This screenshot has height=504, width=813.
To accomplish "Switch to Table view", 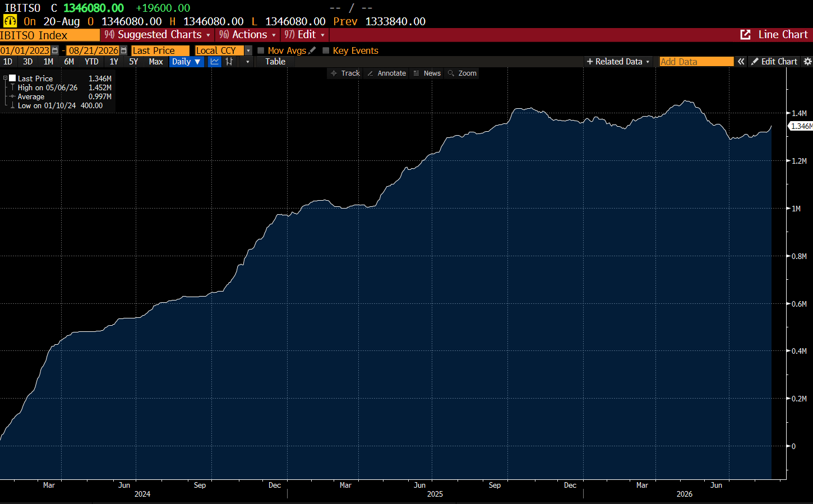I will pyautogui.click(x=275, y=62).
